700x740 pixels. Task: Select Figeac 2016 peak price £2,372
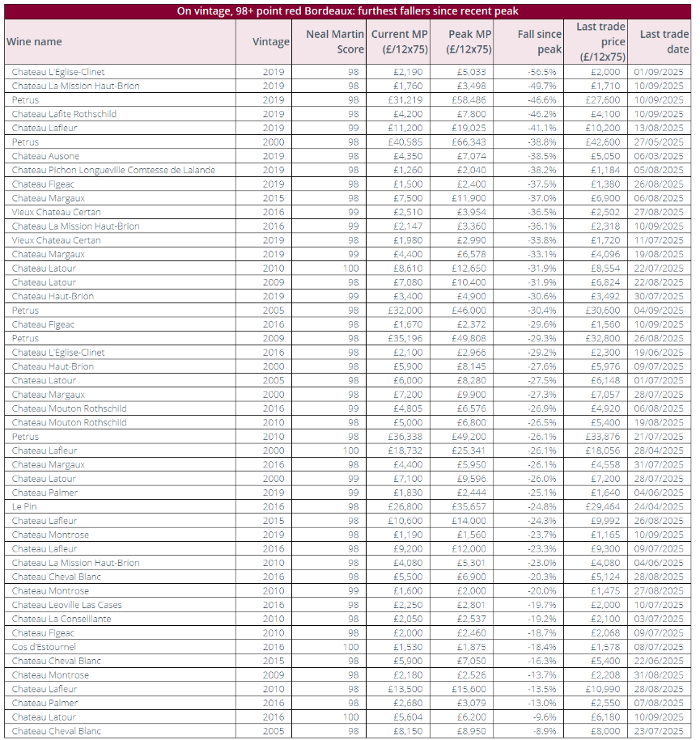point(473,324)
